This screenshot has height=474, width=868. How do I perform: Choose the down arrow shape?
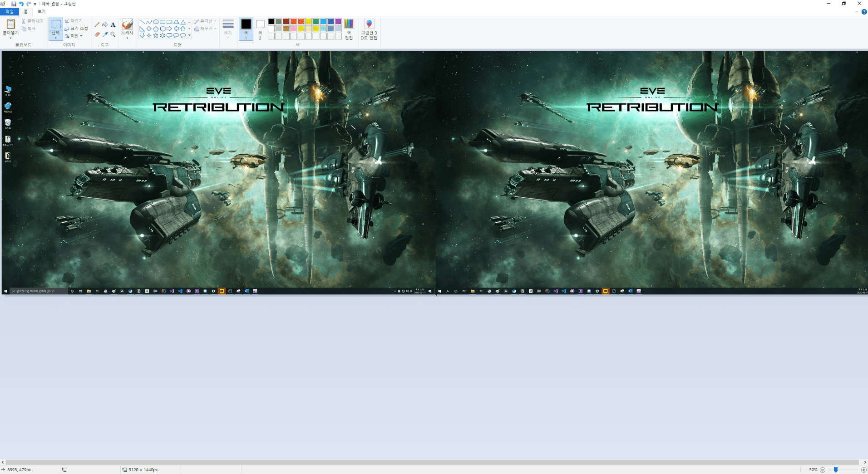142,35
